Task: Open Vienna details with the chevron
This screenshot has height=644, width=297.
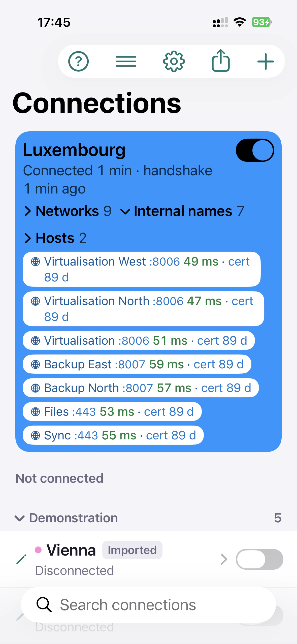Action: pos(224,559)
